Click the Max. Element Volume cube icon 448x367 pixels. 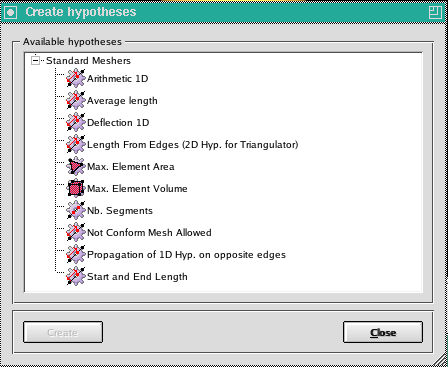tap(76, 188)
